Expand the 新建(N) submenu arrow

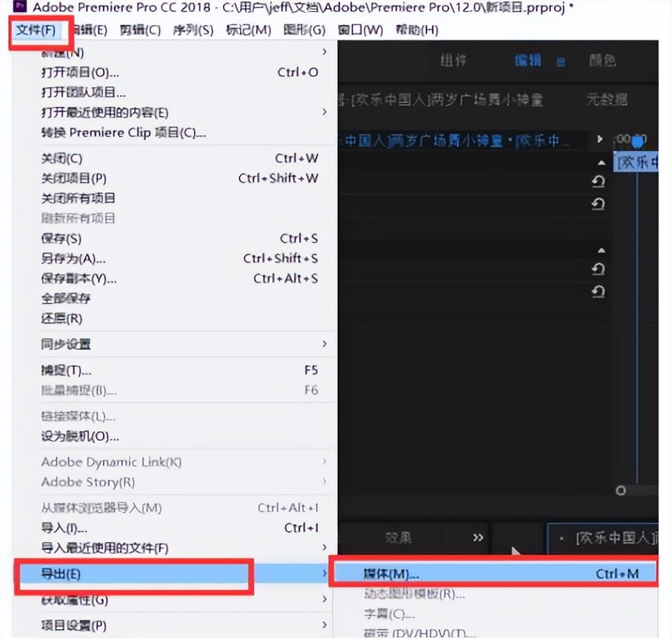pyautogui.click(x=324, y=52)
